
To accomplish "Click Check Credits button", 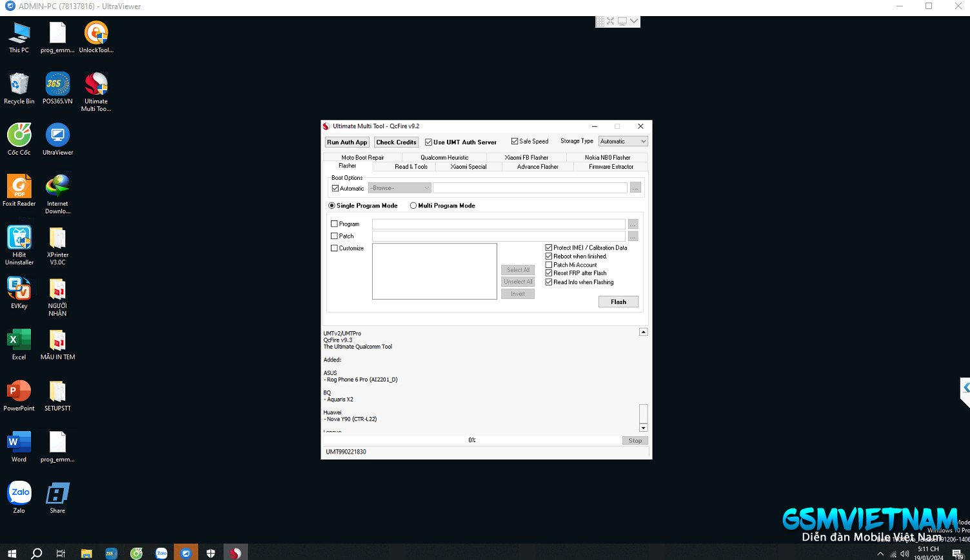I will click(396, 142).
